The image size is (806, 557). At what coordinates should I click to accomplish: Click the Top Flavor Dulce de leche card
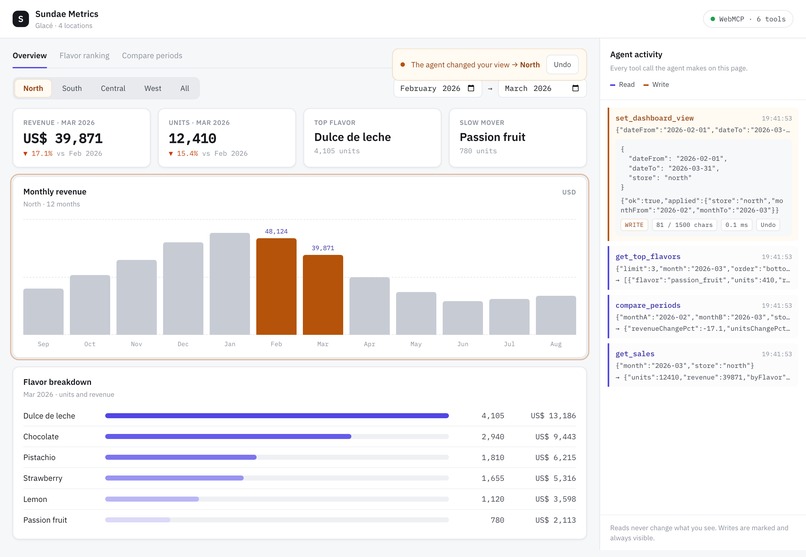(x=372, y=138)
